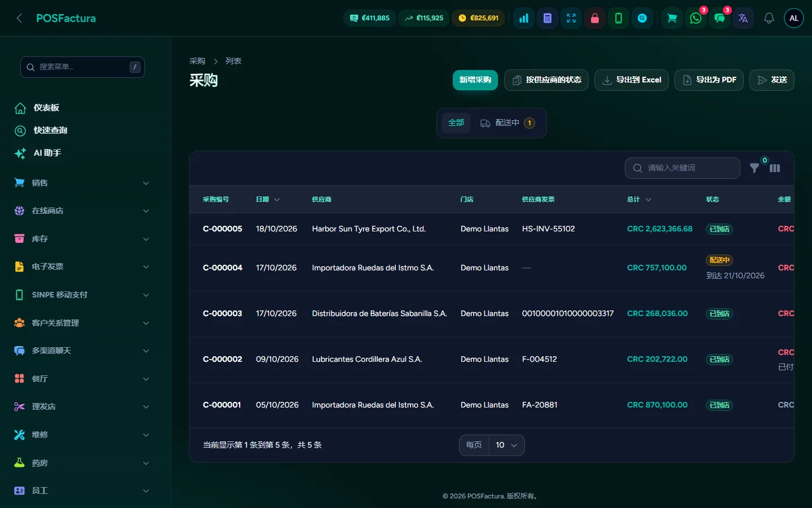Click the red lock icon

(595, 18)
